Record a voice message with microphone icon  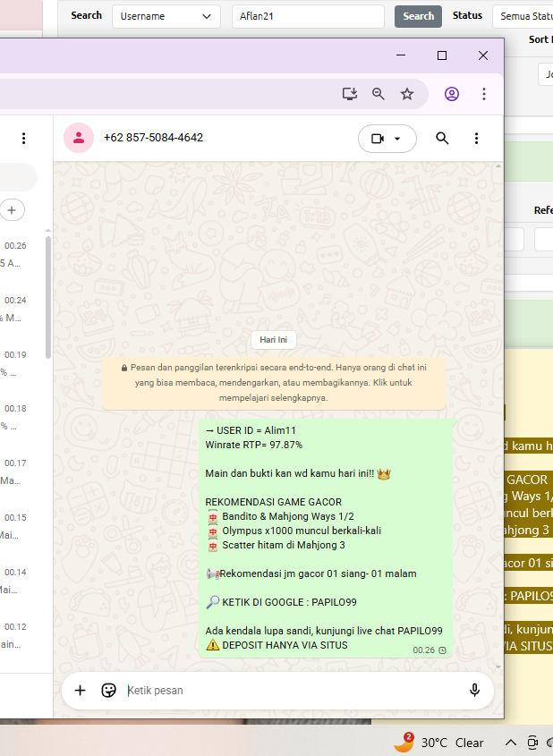click(x=474, y=691)
